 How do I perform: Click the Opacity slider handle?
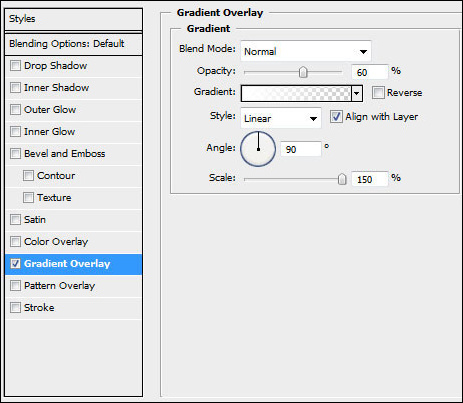[303, 72]
